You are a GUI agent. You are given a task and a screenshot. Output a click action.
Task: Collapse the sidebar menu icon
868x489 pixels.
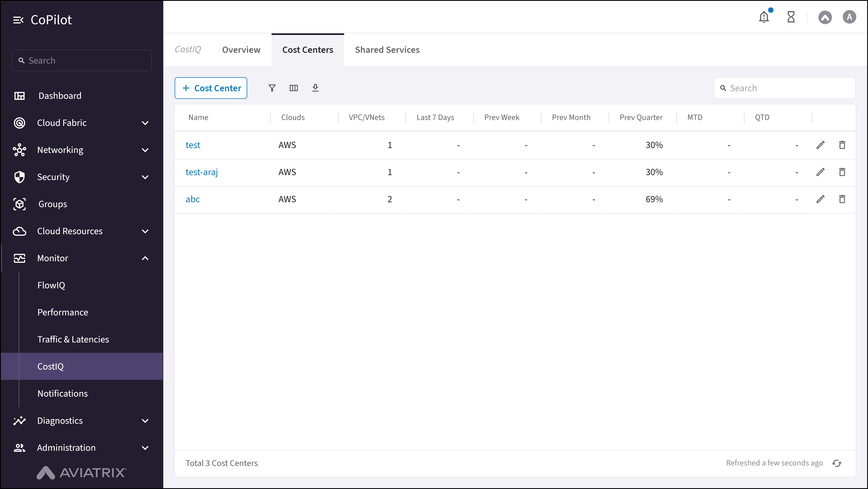[18, 20]
